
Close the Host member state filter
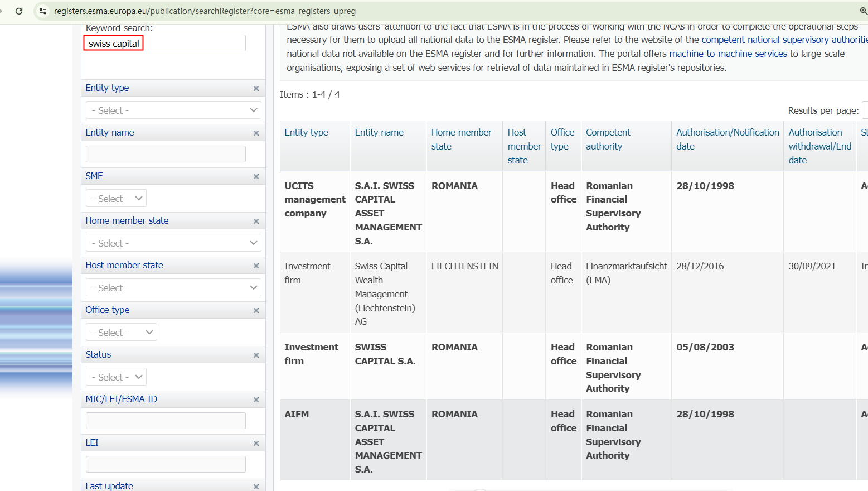[x=256, y=266]
